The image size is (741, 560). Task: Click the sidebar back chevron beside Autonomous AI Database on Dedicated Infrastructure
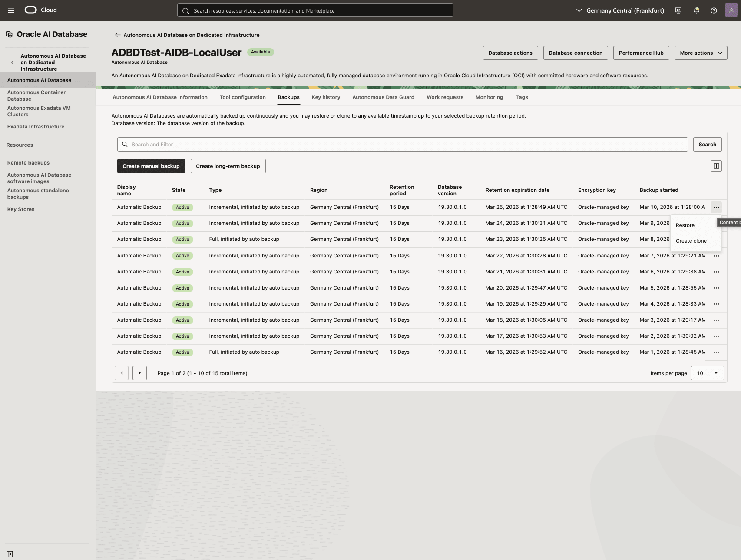[x=12, y=63]
